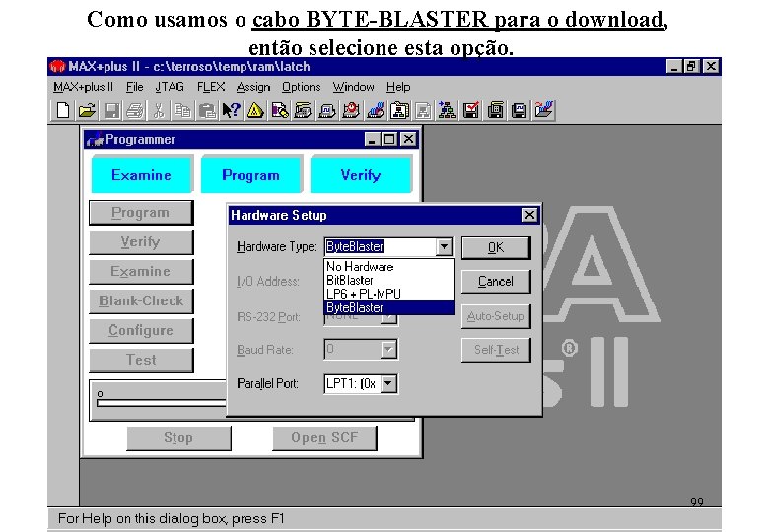Open the File menu
The height and width of the screenshot is (532, 769).
(134, 87)
